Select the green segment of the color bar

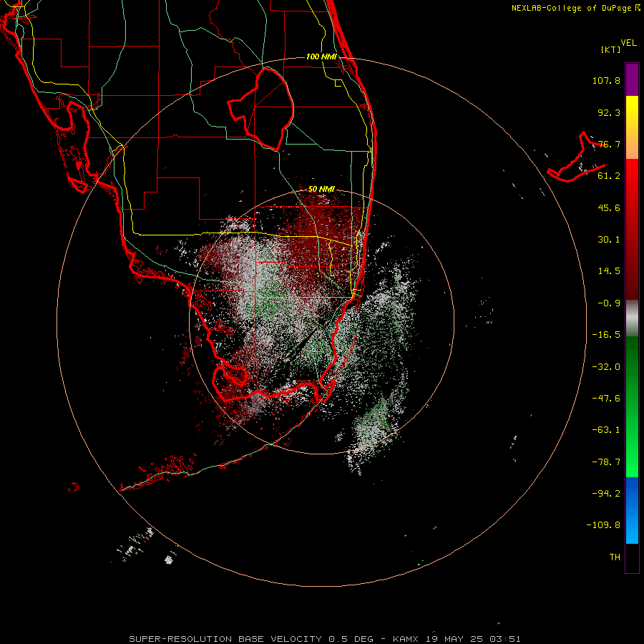click(x=632, y=406)
